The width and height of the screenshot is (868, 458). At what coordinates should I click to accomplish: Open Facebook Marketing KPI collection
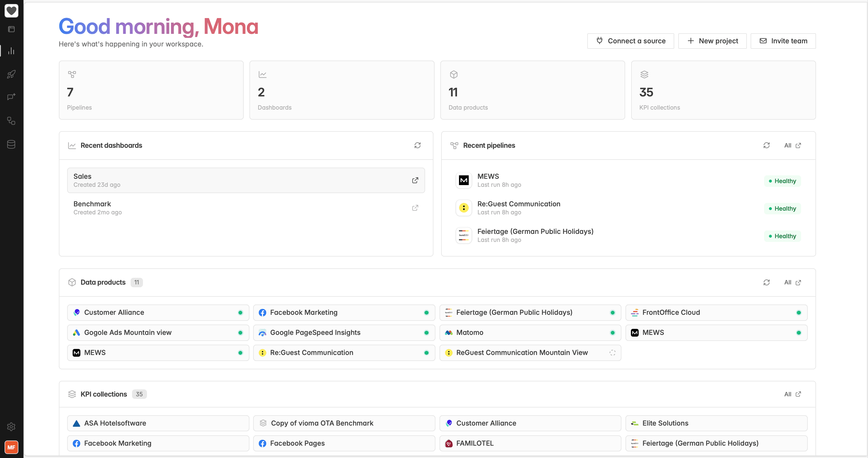point(158,444)
